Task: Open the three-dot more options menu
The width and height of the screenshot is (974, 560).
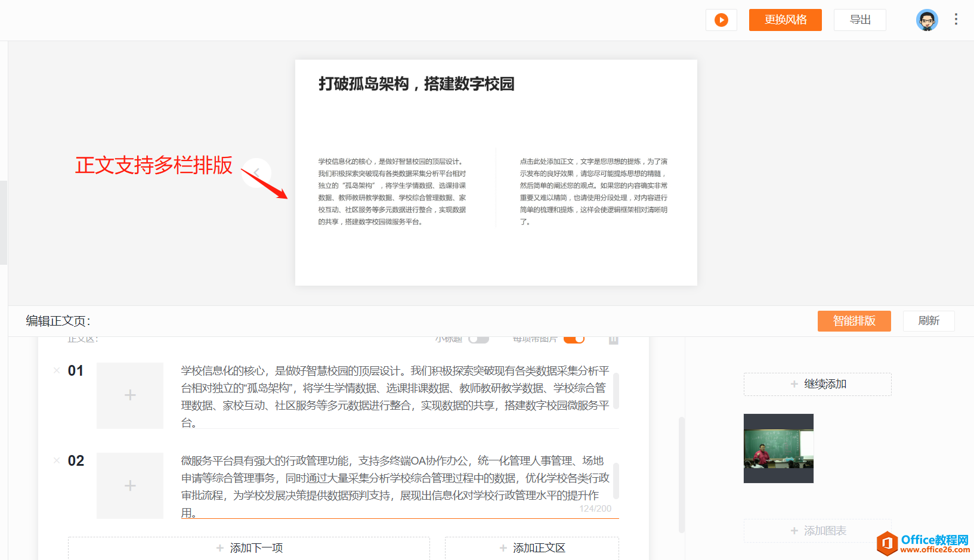Action: (x=956, y=20)
